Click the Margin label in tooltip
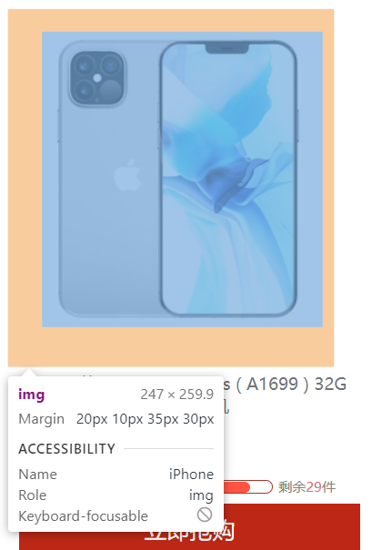This screenshot has width=392, height=550. [x=42, y=419]
